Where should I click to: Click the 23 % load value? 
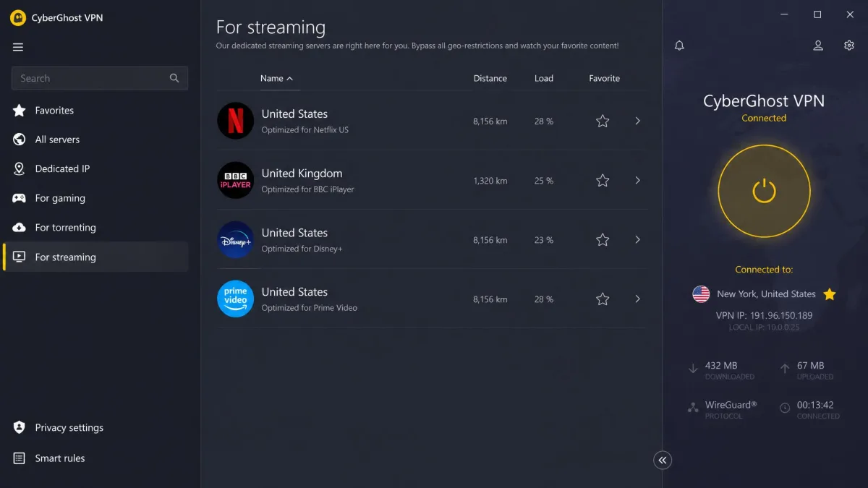click(544, 240)
